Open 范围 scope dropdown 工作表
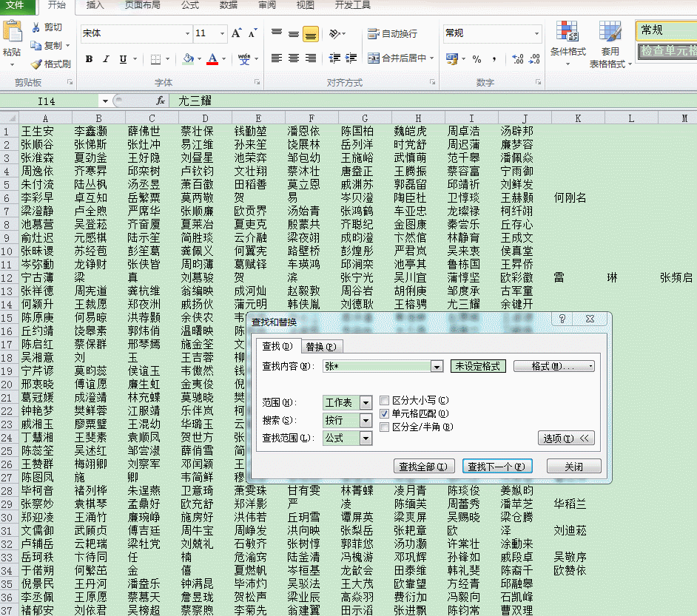Screen dimensions: 697x616 coord(366,403)
